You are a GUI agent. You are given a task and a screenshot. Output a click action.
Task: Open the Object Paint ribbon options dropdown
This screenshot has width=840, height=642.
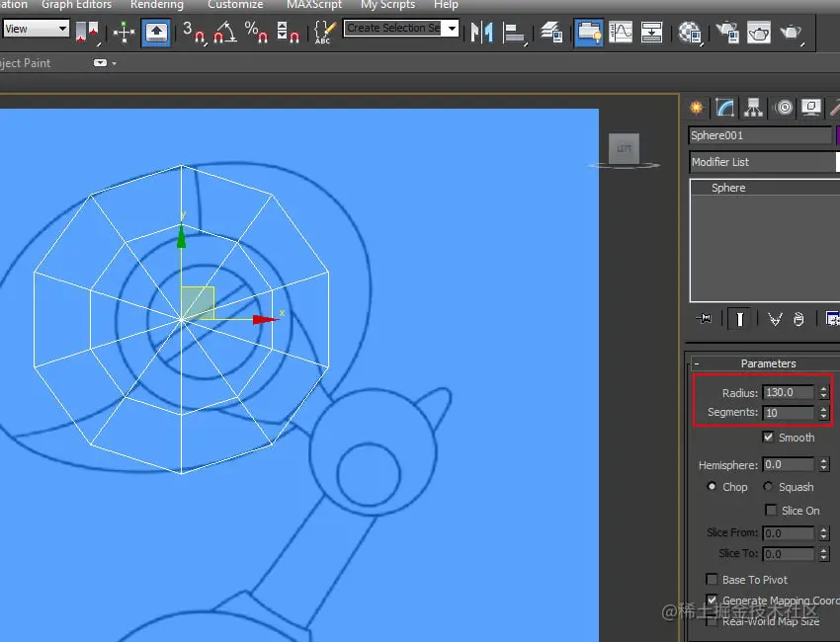click(105, 62)
